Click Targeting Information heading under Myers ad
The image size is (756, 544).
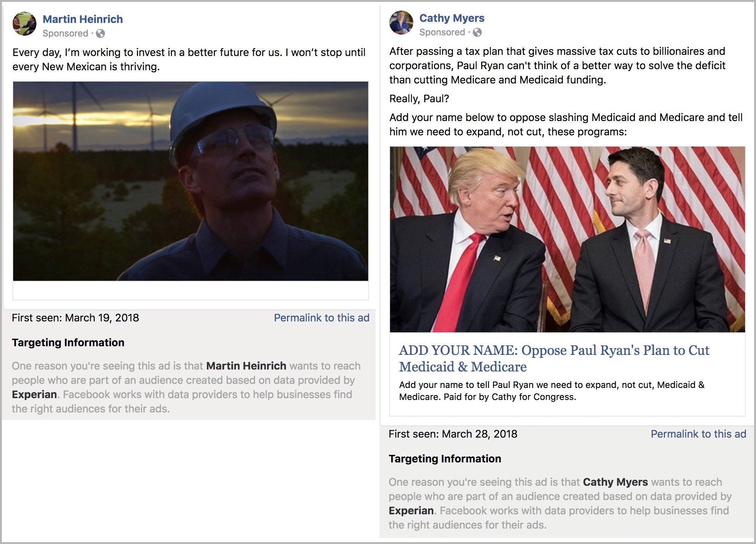pos(445,459)
